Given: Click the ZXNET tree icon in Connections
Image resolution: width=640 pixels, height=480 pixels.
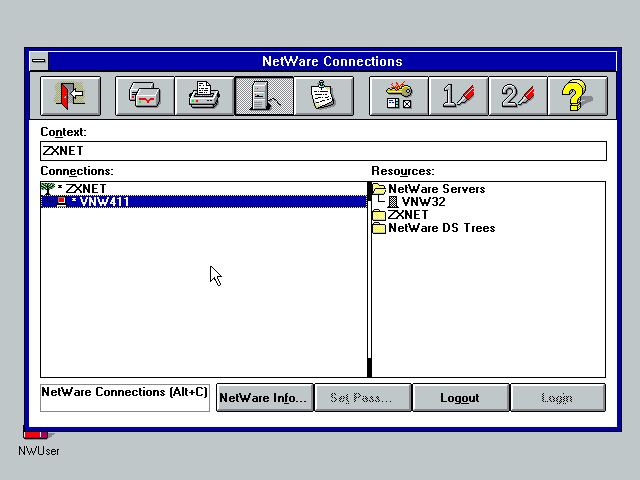Looking at the screenshot, I should coord(48,189).
